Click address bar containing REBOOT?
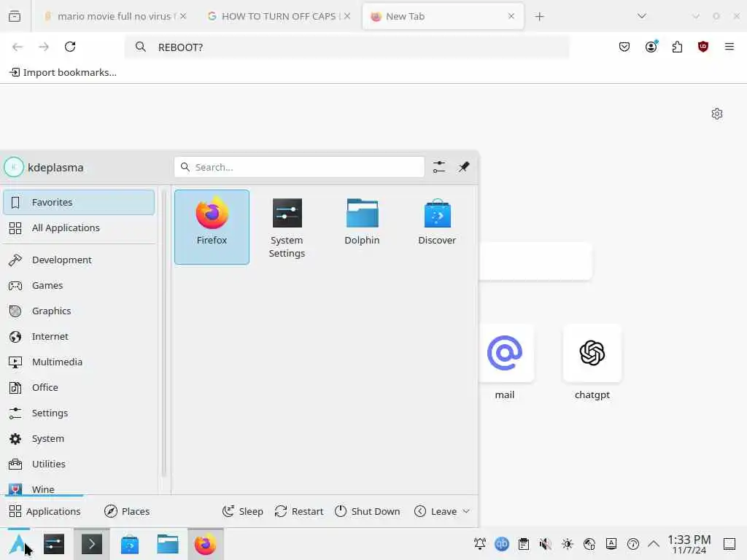This screenshot has width=747, height=560. [347, 47]
